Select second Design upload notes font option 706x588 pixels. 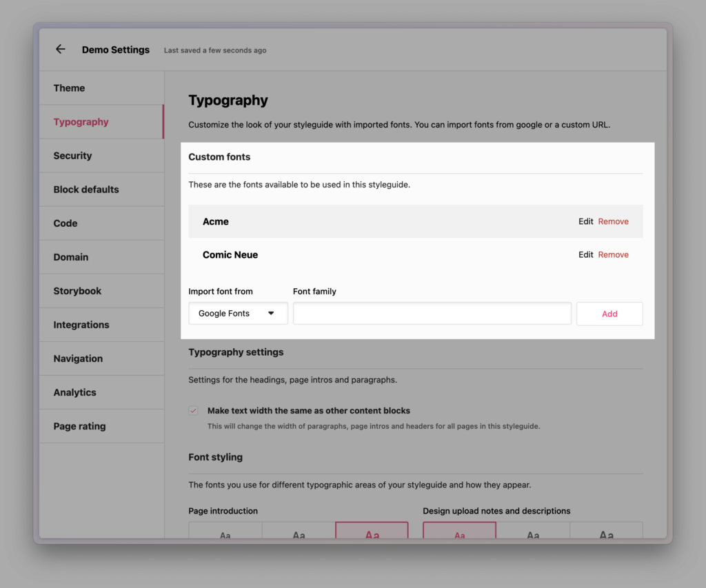pyautogui.click(x=533, y=530)
